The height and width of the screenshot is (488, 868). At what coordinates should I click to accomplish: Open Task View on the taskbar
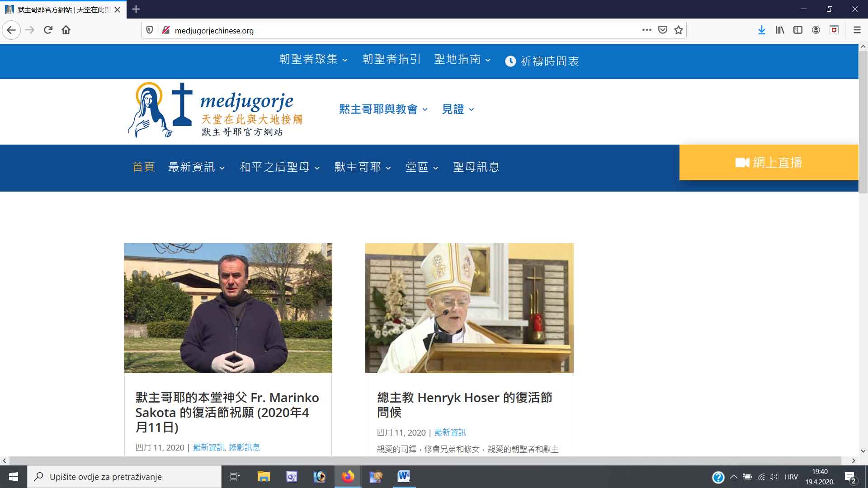pyautogui.click(x=235, y=477)
